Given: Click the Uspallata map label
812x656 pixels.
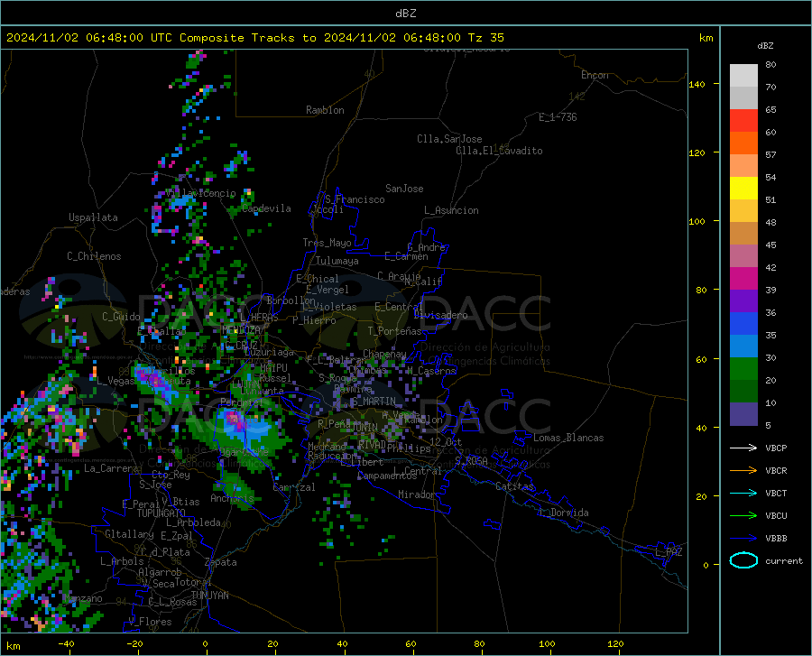Looking at the screenshot, I should pyautogui.click(x=93, y=217).
